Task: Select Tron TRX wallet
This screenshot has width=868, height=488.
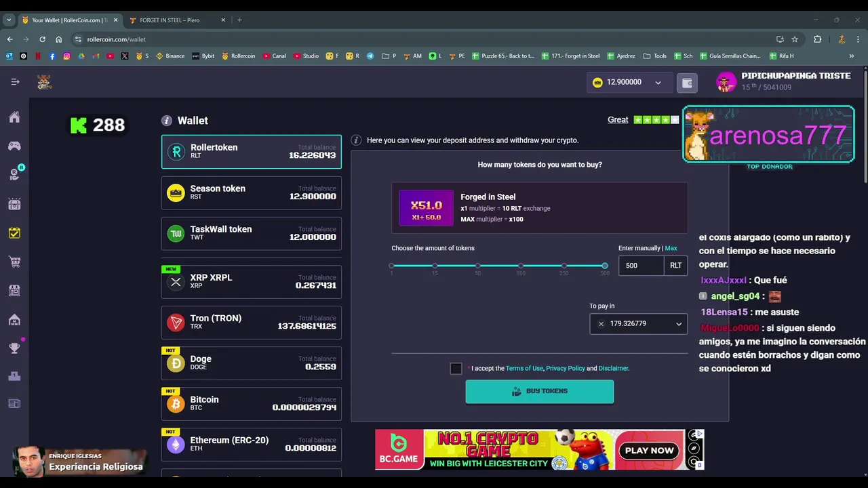Action: 252,323
